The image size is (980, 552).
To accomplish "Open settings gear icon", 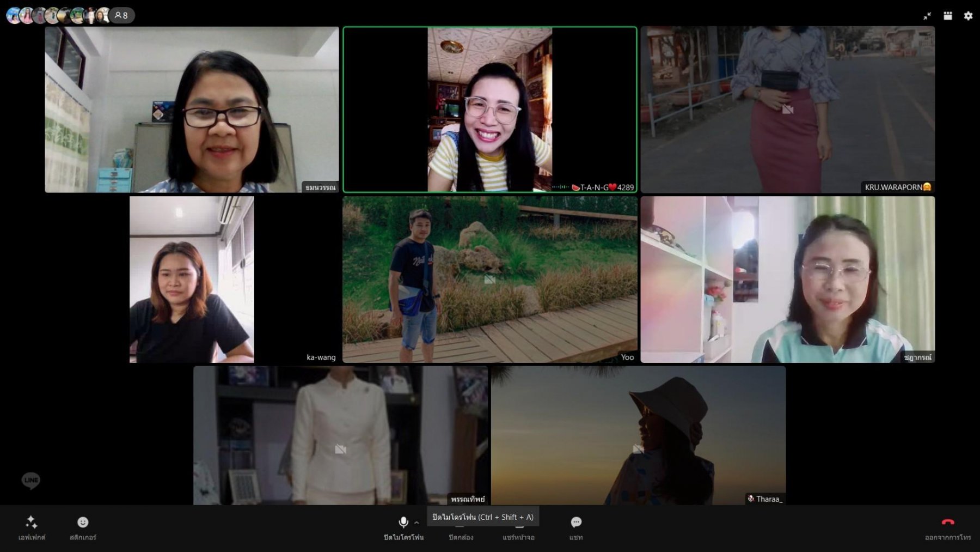I will point(968,16).
